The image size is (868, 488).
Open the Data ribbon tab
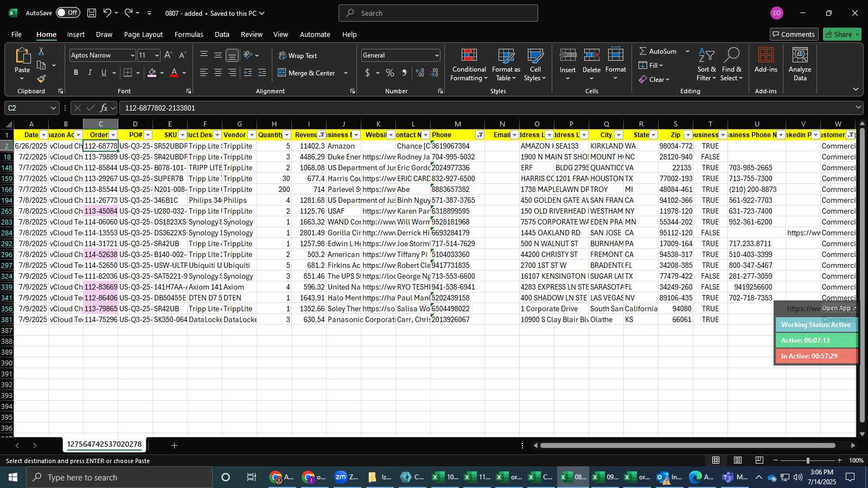coord(222,34)
